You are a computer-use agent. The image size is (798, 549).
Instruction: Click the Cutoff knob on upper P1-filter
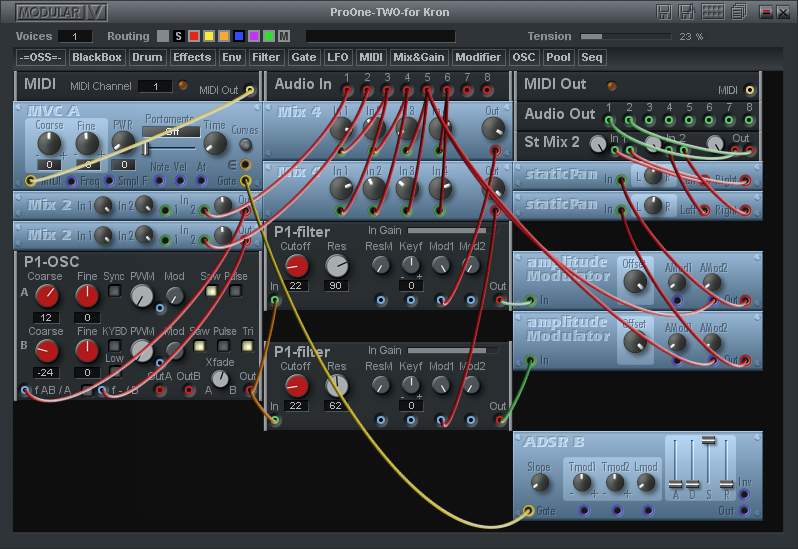[x=297, y=266]
